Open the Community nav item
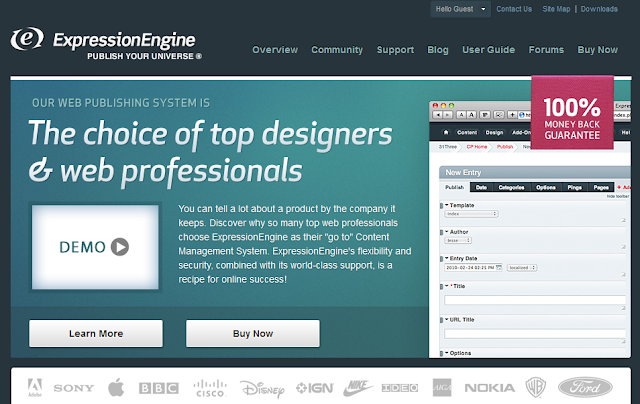This screenshot has width=640, height=404. click(337, 50)
